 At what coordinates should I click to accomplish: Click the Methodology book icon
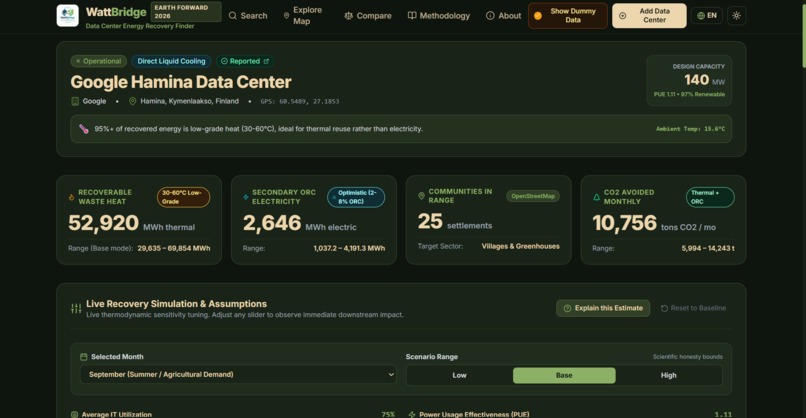click(412, 15)
